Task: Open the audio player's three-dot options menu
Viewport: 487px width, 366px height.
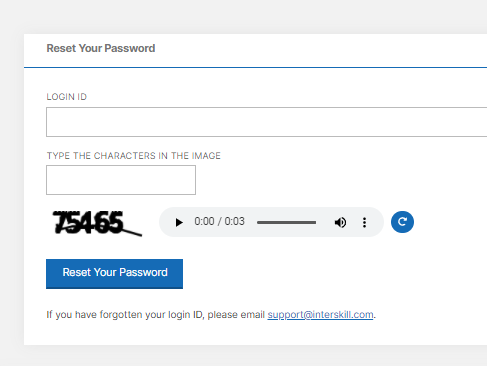Action: click(x=364, y=222)
